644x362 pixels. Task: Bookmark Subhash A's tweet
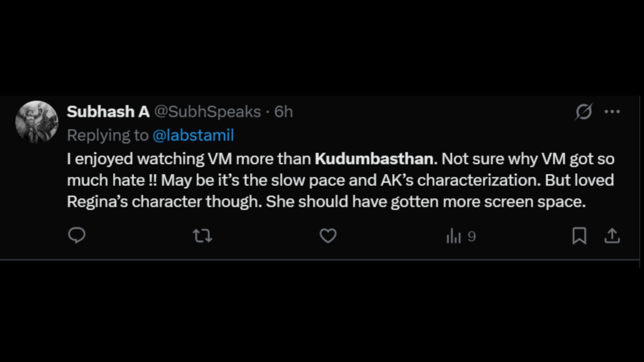click(579, 236)
